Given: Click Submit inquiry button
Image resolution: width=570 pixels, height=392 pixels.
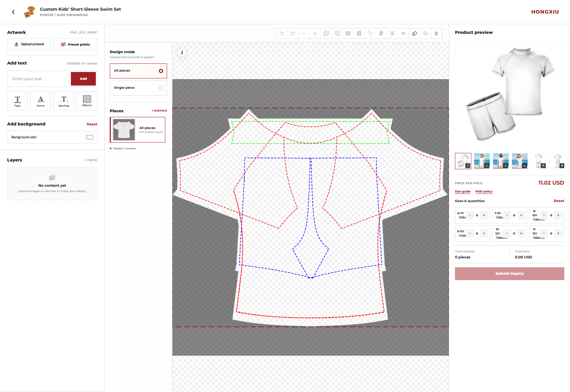Looking at the screenshot, I should (x=509, y=274).
